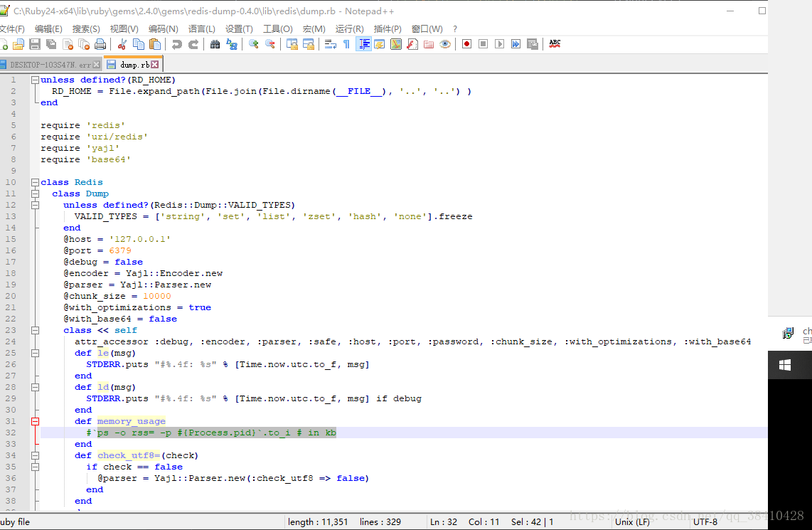
Task: Click the Close All documents icon
Action: [84, 45]
